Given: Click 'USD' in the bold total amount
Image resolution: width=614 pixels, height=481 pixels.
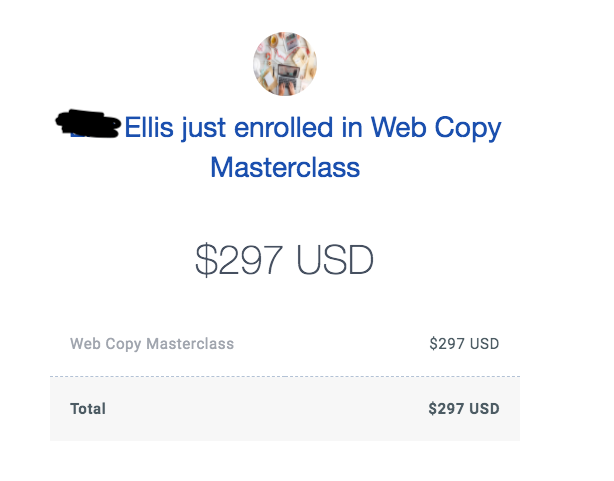Looking at the screenshot, I should 484,409.
